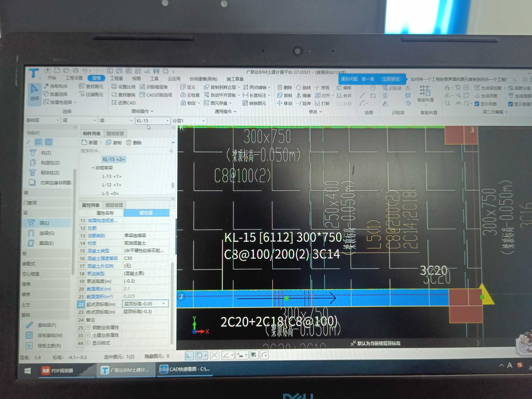The image size is (532, 399).
Task: Open Windows Start button
Action: [28, 371]
